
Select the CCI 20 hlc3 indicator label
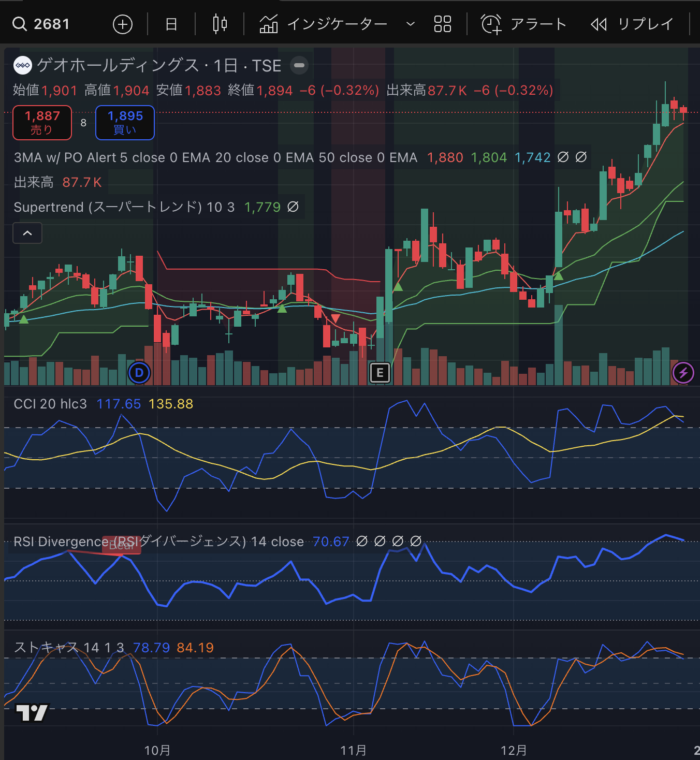tap(50, 404)
